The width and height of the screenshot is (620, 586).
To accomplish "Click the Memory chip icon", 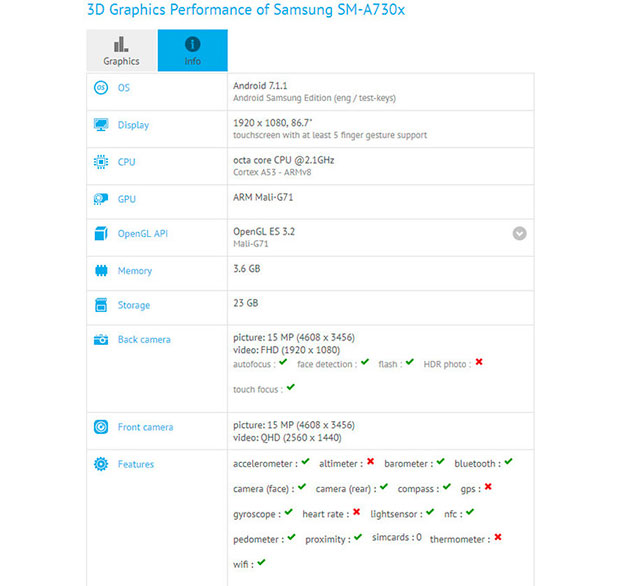I will pos(101,270).
